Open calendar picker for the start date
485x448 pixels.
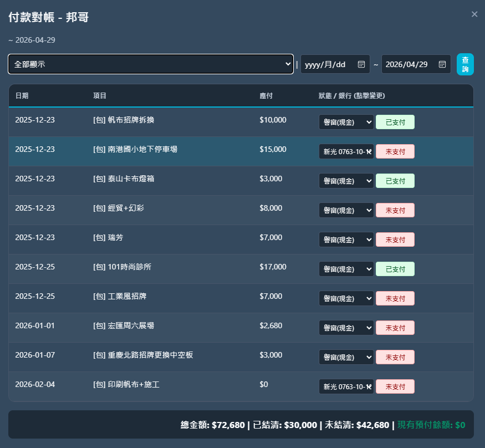pyautogui.click(x=363, y=64)
